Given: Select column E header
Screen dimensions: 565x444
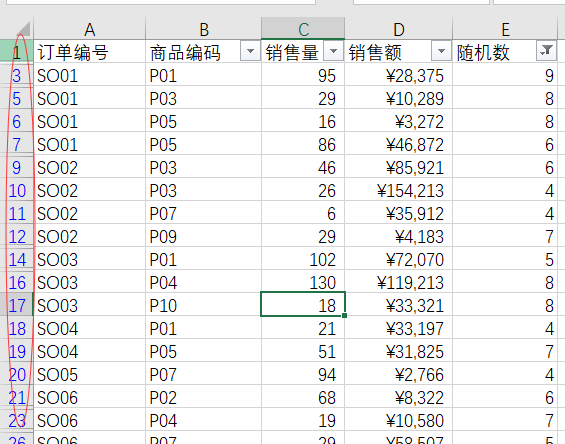Looking at the screenshot, I should 505,29.
